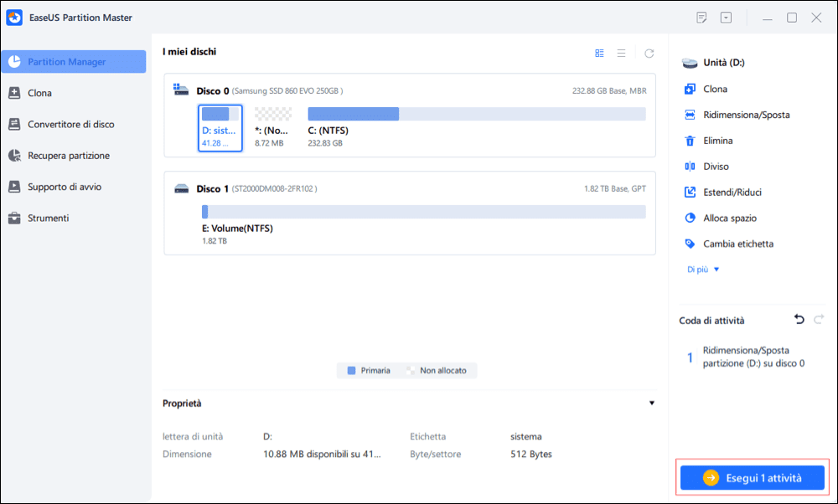
Task: Click the Primaria legend swatch
Action: pos(351,371)
